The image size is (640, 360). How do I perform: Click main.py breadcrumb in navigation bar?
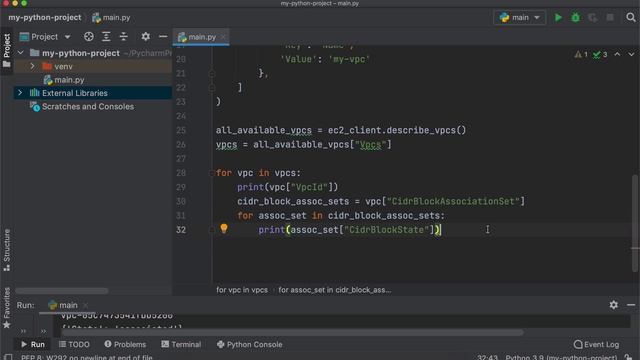[x=111, y=18]
